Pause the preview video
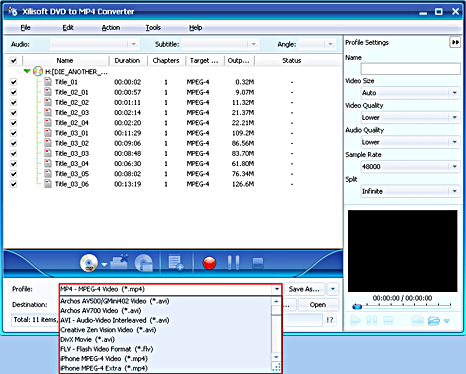 click(x=372, y=321)
